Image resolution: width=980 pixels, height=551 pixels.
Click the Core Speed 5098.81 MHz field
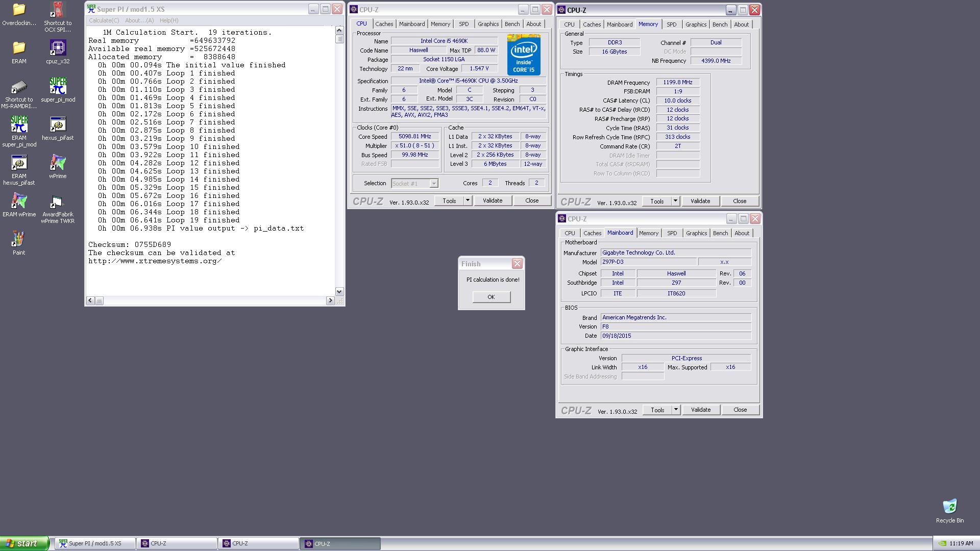415,137
